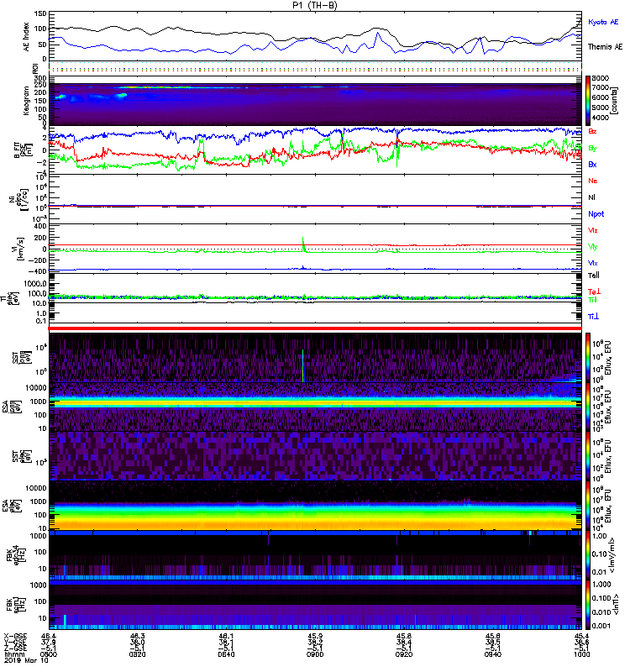Screen dimensions: 630x672
Task: Click the '0920' time tick label
Action: point(404,654)
